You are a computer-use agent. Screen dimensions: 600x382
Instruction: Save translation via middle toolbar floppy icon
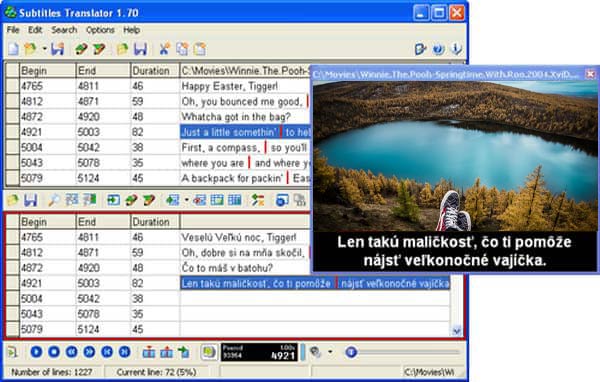coord(31,200)
